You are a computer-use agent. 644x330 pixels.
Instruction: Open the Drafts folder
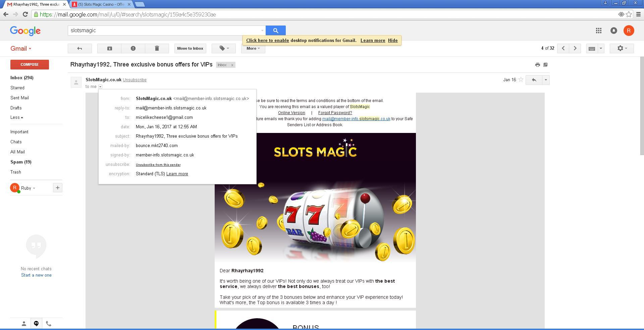pos(16,108)
